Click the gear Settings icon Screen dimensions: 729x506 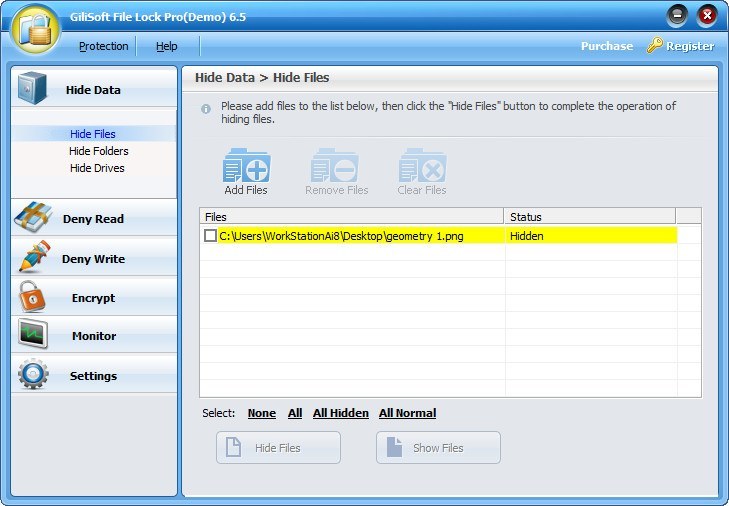(33, 374)
